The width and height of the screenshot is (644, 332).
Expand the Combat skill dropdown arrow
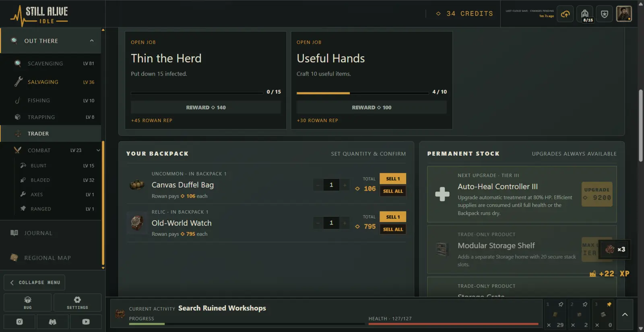98,151
